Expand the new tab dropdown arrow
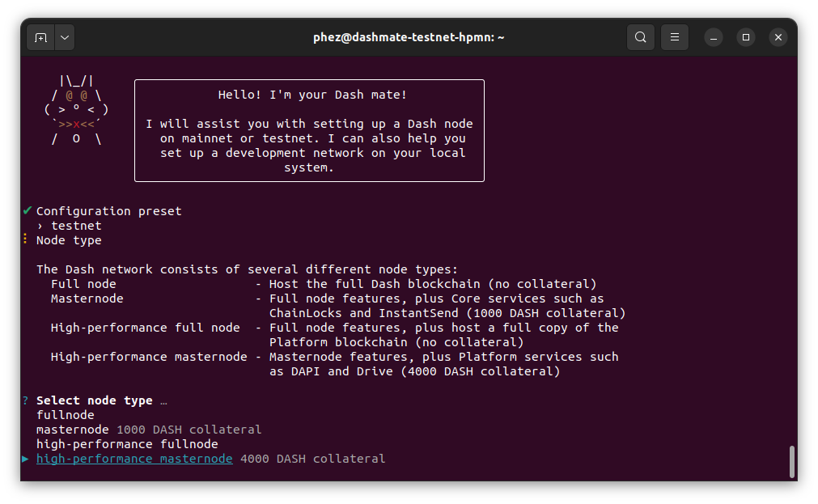The height and width of the screenshot is (504, 818). (x=64, y=37)
